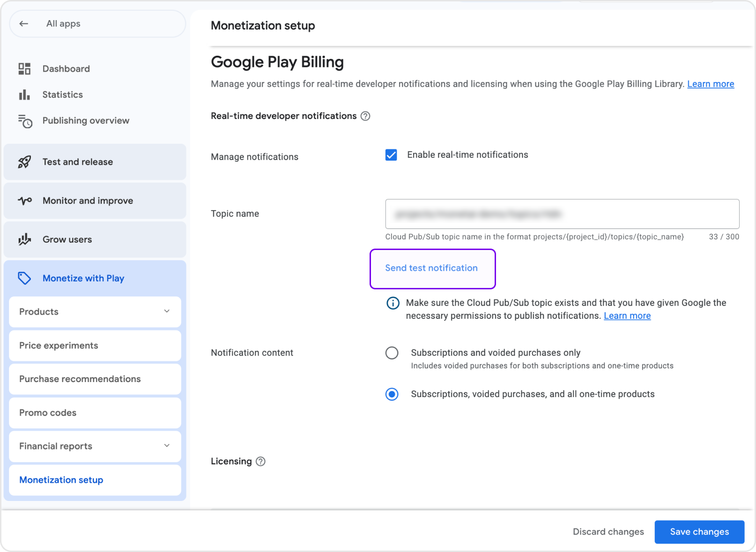Open Price experiments page
This screenshot has height=552, width=756.
tap(95, 346)
